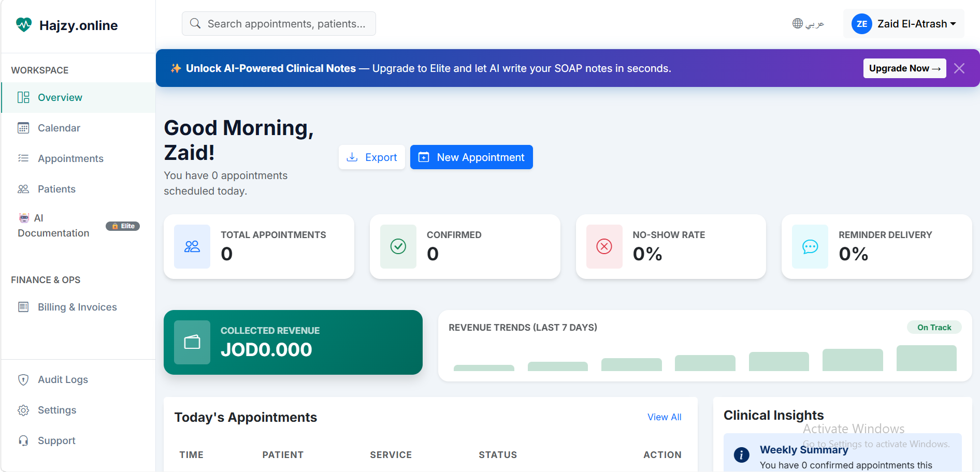
Task: Click the Weekly Summary info icon
Action: tap(742, 455)
